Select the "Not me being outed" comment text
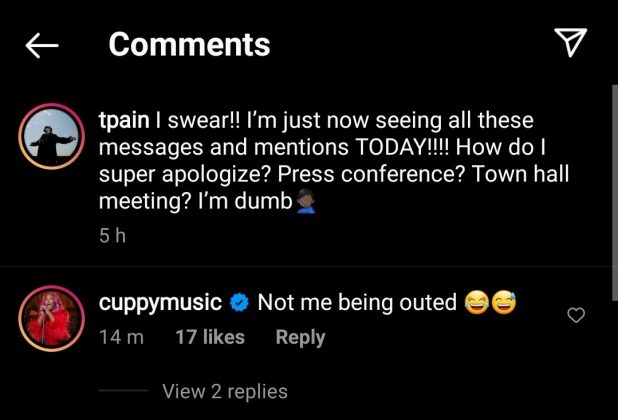The height and width of the screenshot is (420, 618). pyautogui.click(x=357, y=302)
